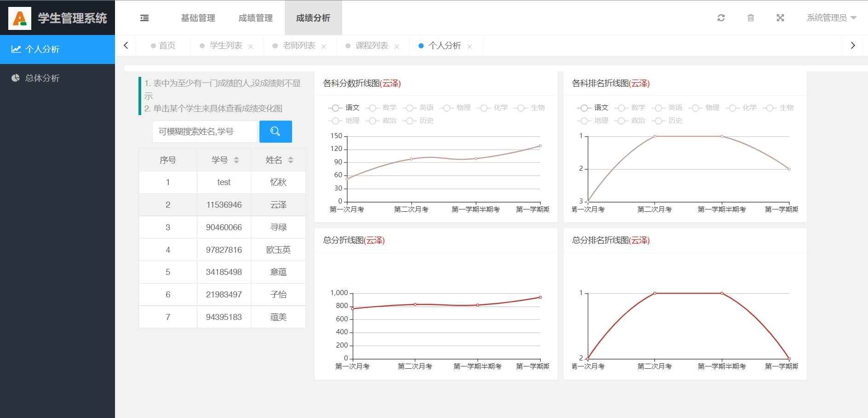Viewport: 868px width, 418px height.
Task: Close the 课程列表 tab
Action: coord(397,46)
